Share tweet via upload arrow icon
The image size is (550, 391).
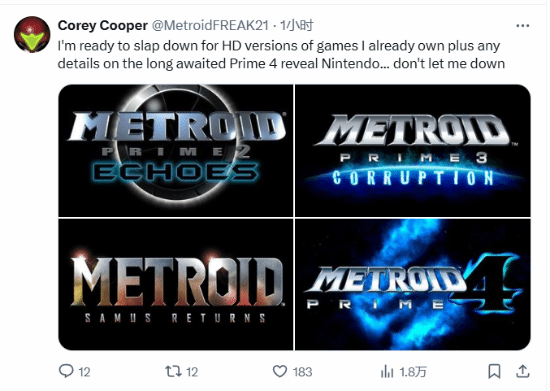point(523,371)
